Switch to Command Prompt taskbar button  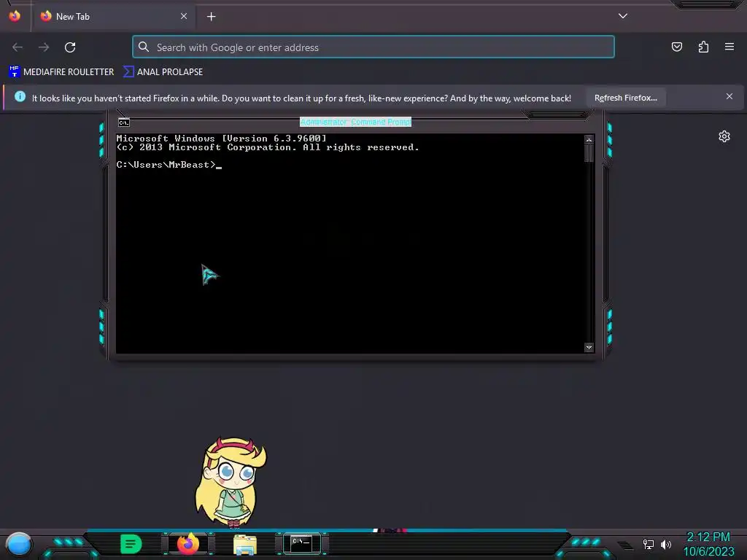coord(301,544)
